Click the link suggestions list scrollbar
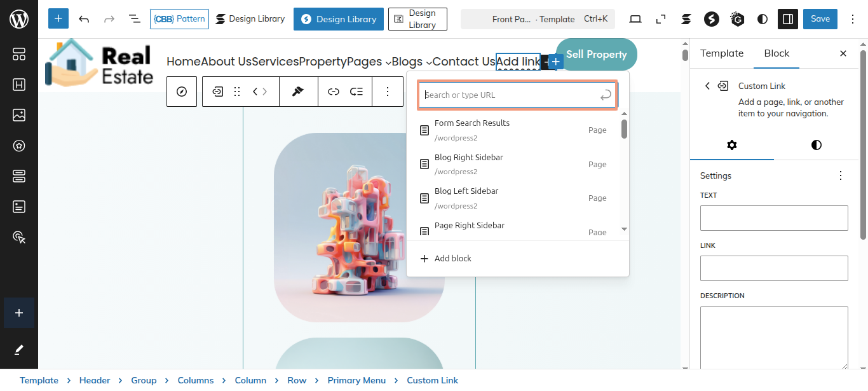Screen dimensions: 868x391 coord(624,129)
